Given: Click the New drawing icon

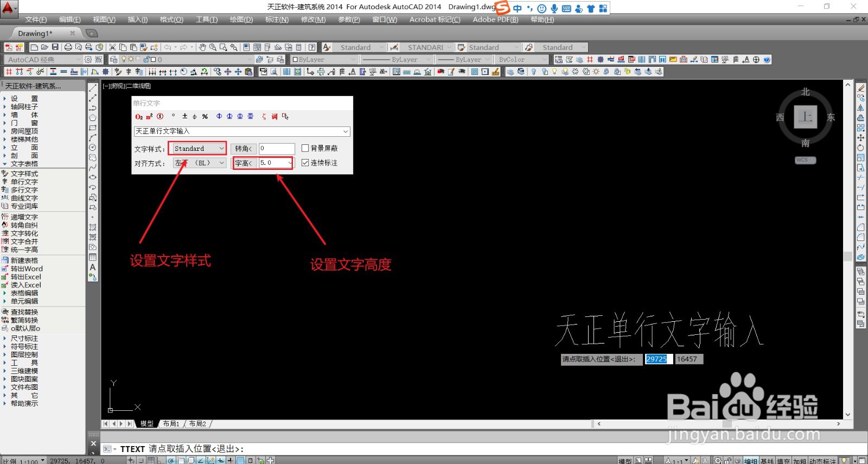Looking at the screenshot, I should pyautogui.click(x=34, y=47).
